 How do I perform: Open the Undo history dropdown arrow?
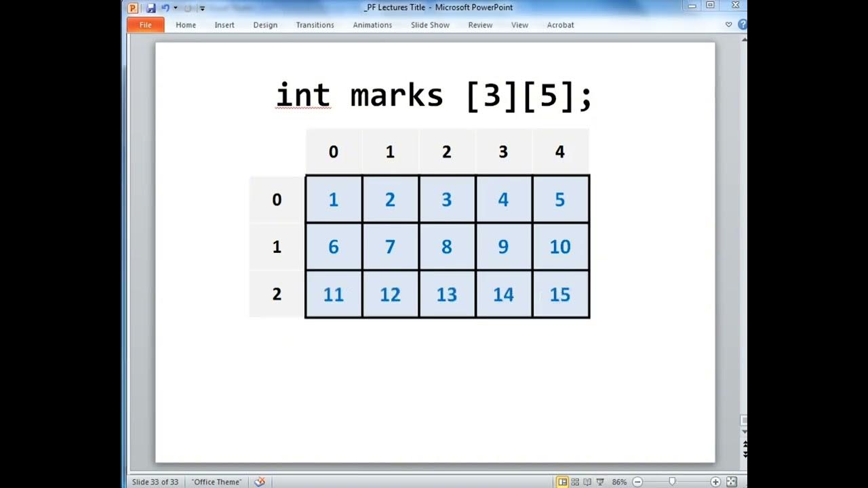point(176,7)
